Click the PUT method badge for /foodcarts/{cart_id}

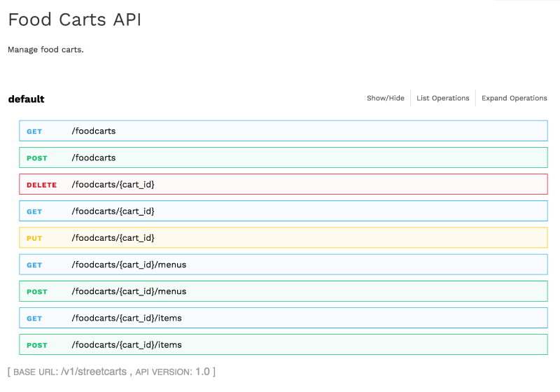[x=34, y=238]
